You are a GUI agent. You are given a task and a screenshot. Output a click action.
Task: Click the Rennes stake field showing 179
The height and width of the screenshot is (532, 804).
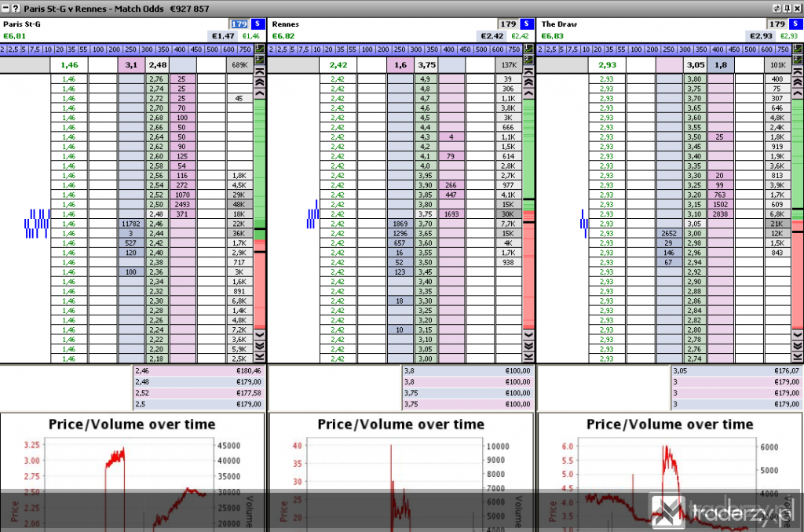point(508,24)
